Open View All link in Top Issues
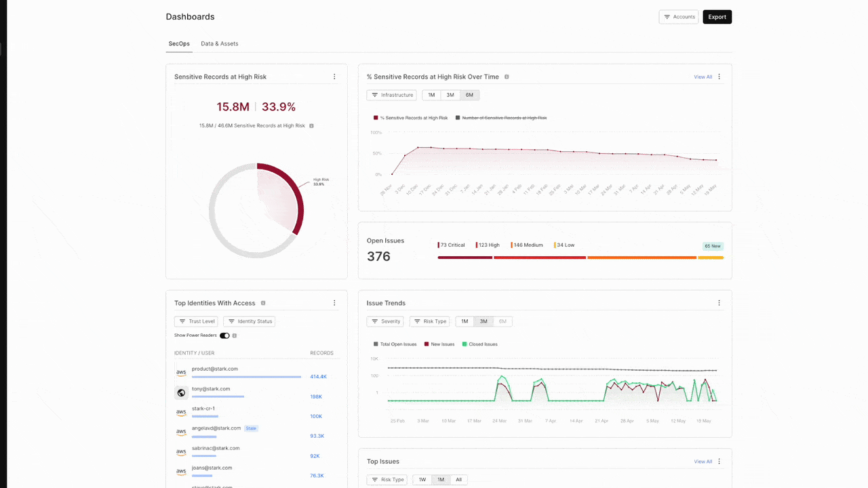 point(703,462)
